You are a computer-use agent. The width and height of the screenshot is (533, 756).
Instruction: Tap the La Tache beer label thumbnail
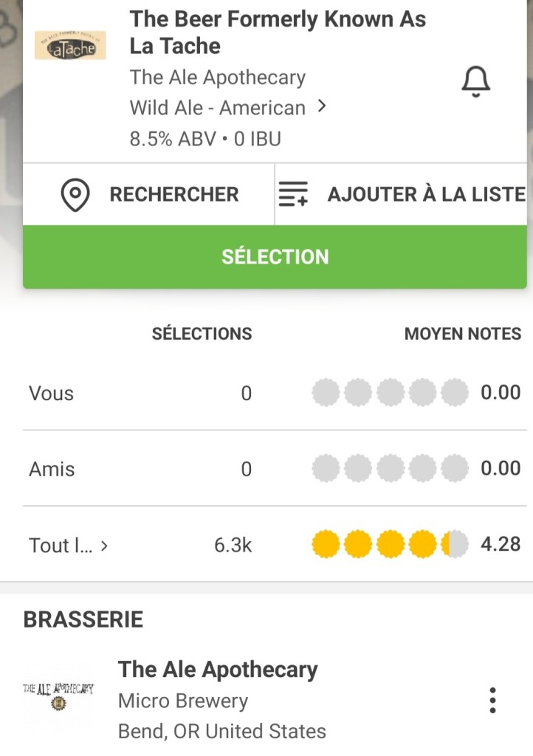click(x=71, y=46)
